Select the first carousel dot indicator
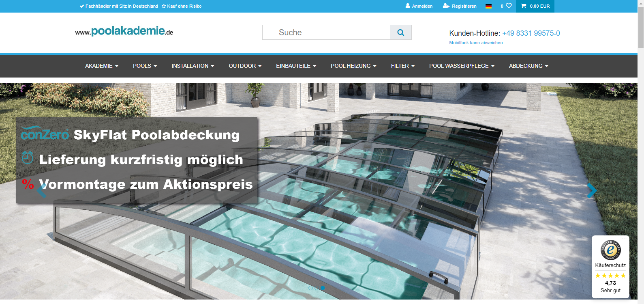Viewport: 644px width, 304px height. [x=310, y=288]
